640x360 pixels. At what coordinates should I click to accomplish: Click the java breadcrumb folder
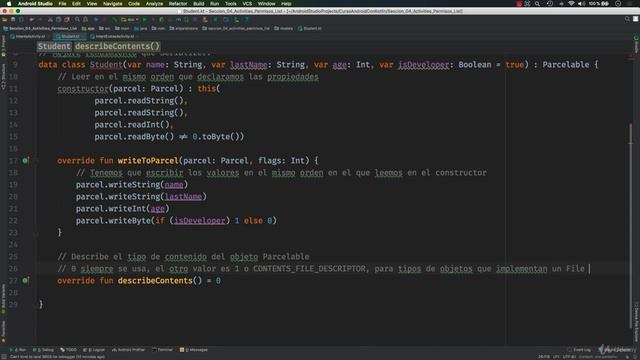pyautogui.click(x=141, y=29)
